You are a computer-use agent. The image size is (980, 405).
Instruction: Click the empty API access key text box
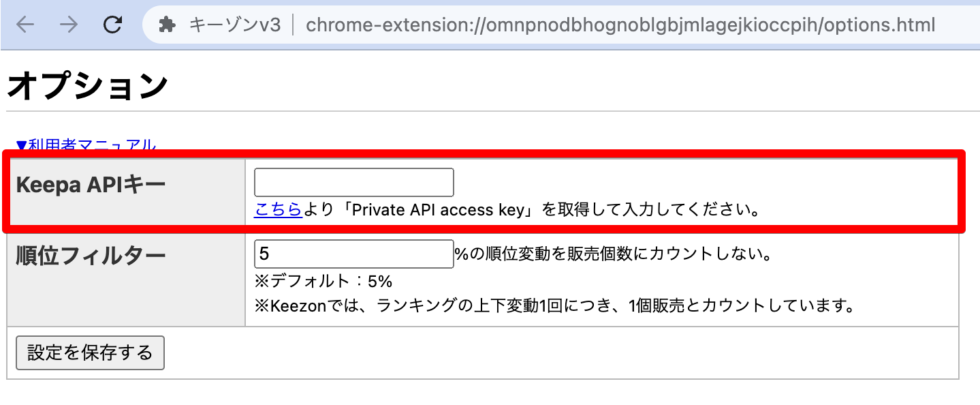pos(353,181)
